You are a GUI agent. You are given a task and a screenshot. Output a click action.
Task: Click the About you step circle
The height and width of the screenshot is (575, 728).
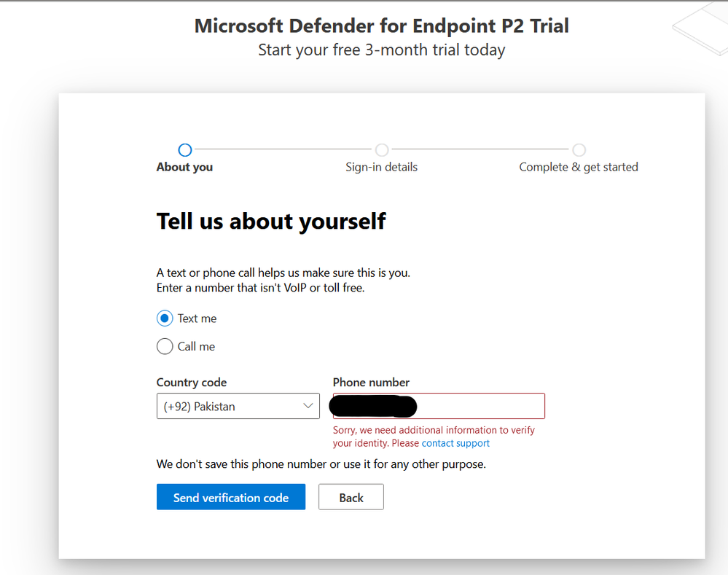(x=185, y=150)
